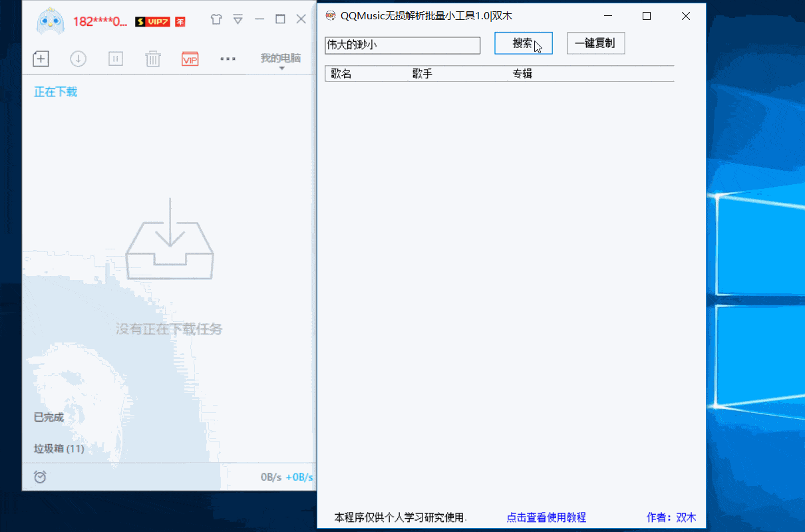This screenshot has height=532, width=805.
Task: Focus the song search input field
Action: (x=402, y=45)
